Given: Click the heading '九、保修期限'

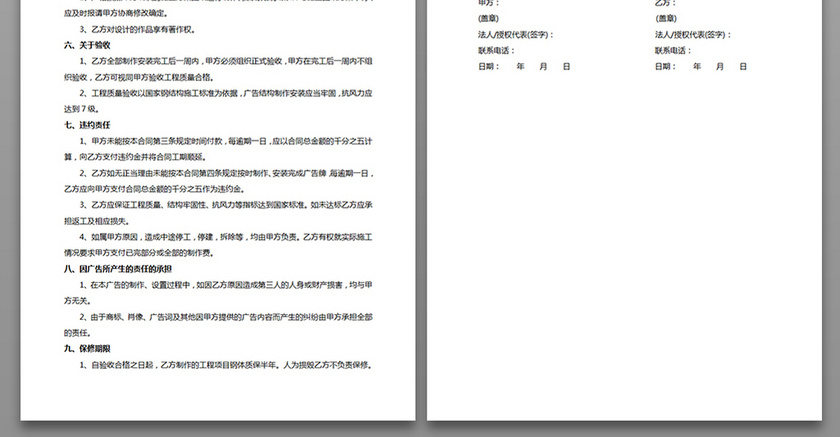Looking at the screenshot, I should coord(87,349).
